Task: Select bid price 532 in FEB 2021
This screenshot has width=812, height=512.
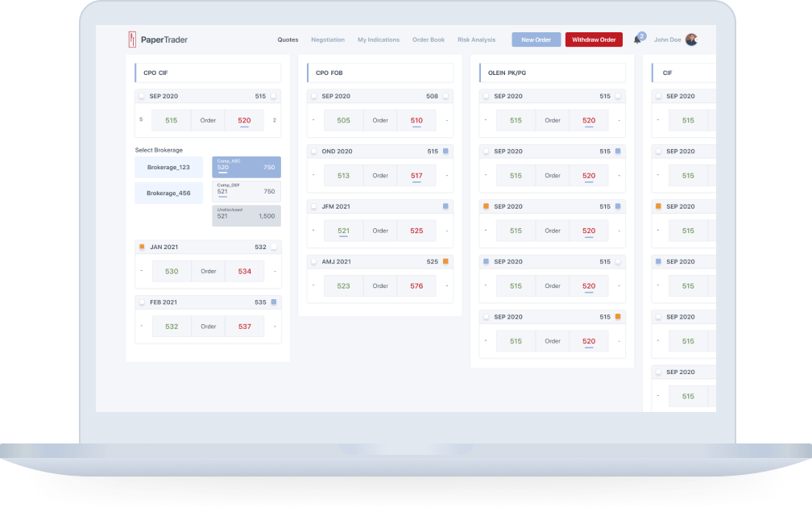Action: click(x=172, y=327)
